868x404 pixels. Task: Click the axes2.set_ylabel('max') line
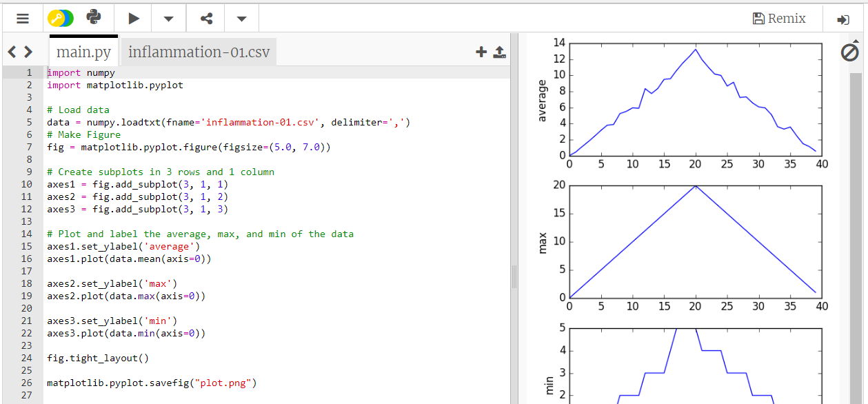[112, 283]
